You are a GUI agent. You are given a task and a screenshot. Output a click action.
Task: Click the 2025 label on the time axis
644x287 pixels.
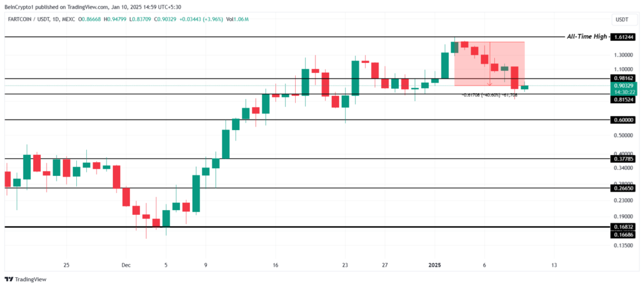[434, 265]
